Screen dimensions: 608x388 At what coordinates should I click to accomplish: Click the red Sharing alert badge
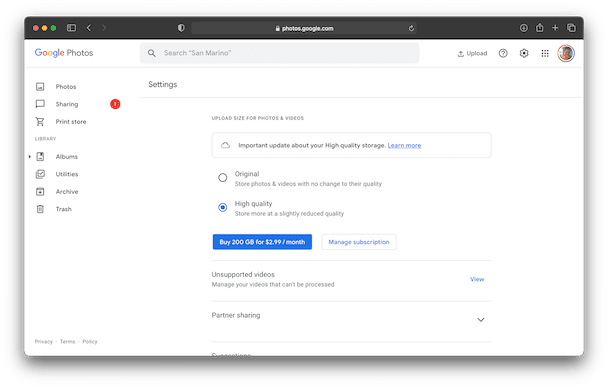[115, 104]
